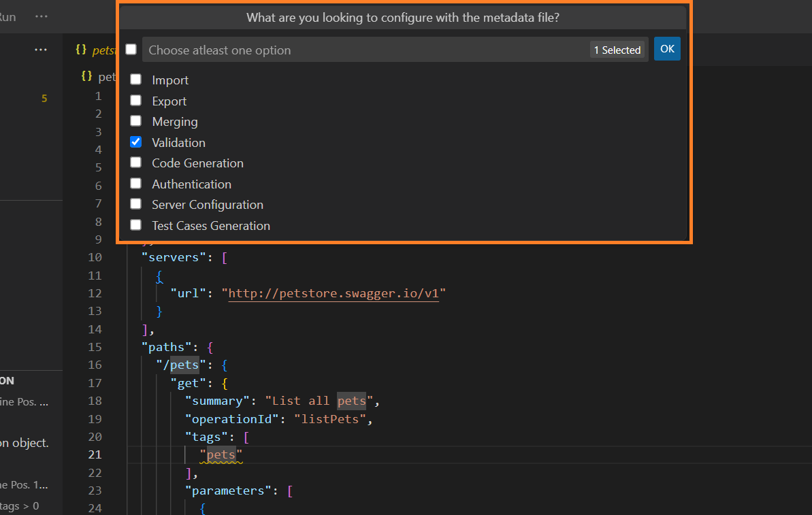The height and width of the screenshot is (515, 812).
Task: Click the 'Validation' option label
Action: 178,142
